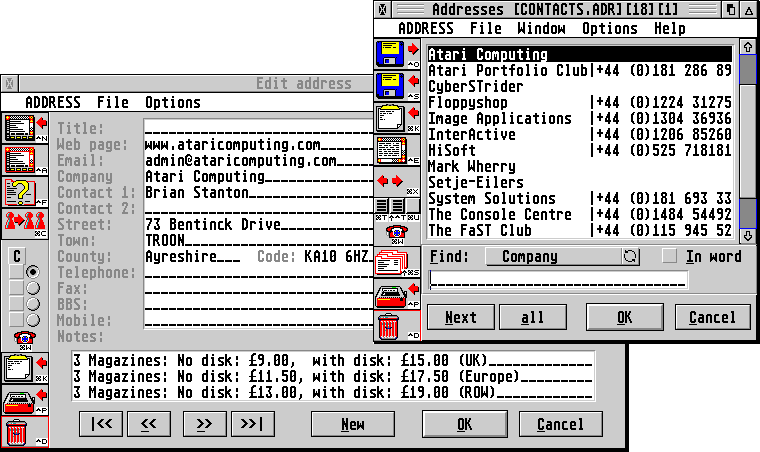Go to next record with >> button
This screenshot has width=760, height=452.
(204, 424)
